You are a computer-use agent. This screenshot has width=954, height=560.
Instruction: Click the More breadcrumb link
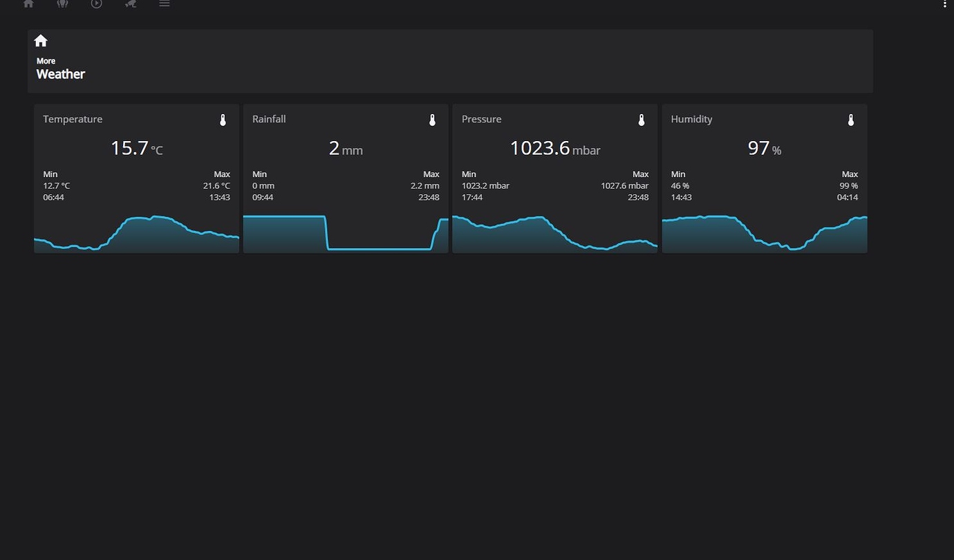46,61
